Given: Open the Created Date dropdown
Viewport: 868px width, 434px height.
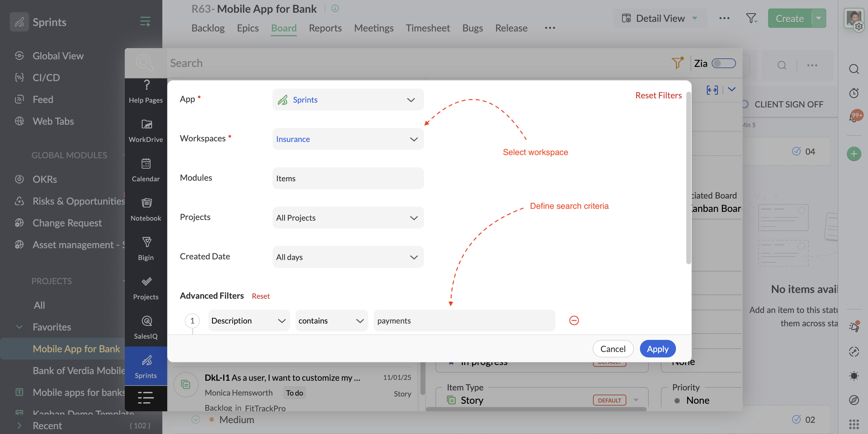Looking at the screenshot, I should coord(348,257).
